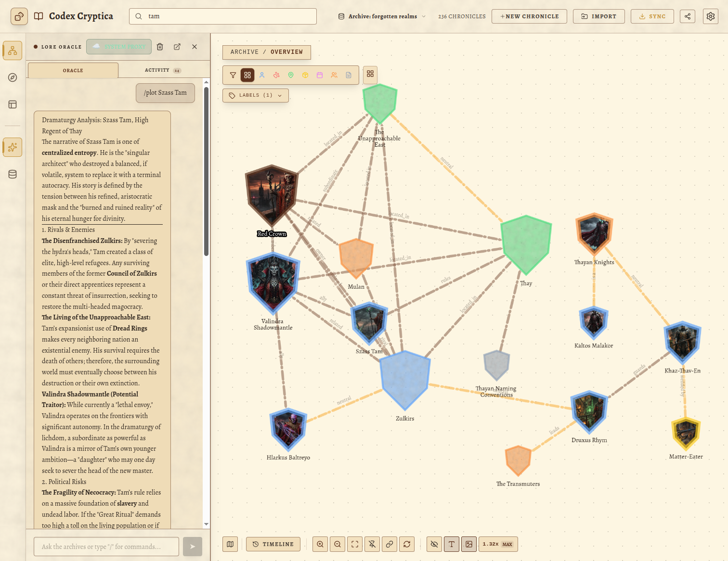Viewport: 728px width, 561px height.
Task: Select the all-categories grid filter
Action: pyautogui.click(x=247, y=75)
